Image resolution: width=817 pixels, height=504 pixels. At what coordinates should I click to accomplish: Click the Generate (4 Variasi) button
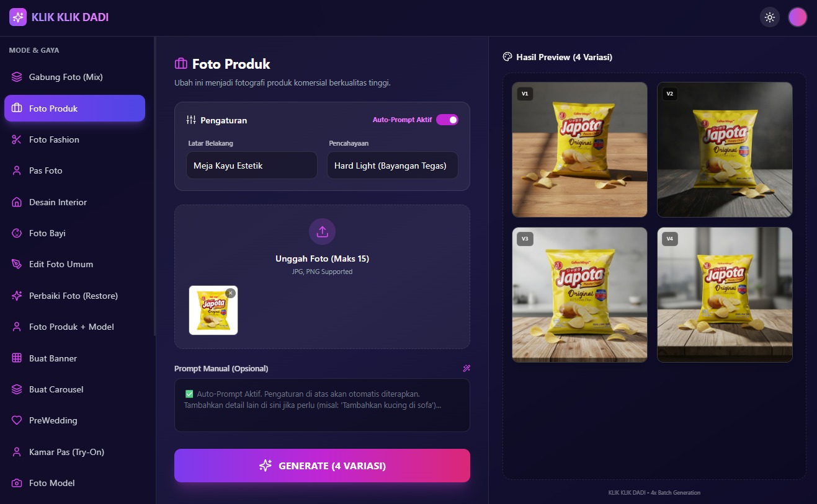[x=322, y=466]
